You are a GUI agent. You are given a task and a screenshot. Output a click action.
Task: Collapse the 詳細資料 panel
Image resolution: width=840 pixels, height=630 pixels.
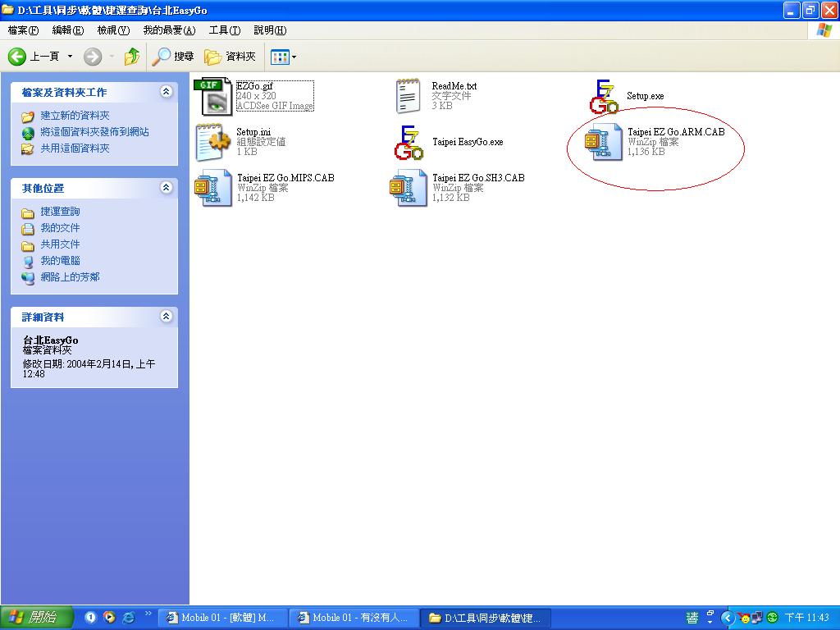pyautogui.click(x=166, y=316)
